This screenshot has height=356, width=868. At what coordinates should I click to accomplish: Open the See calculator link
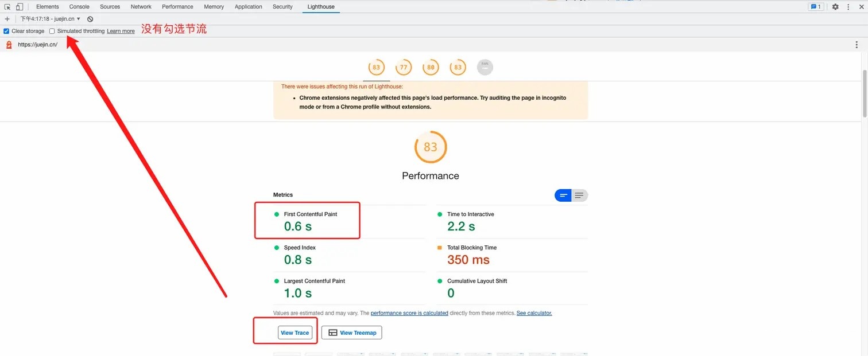[534, 313]
